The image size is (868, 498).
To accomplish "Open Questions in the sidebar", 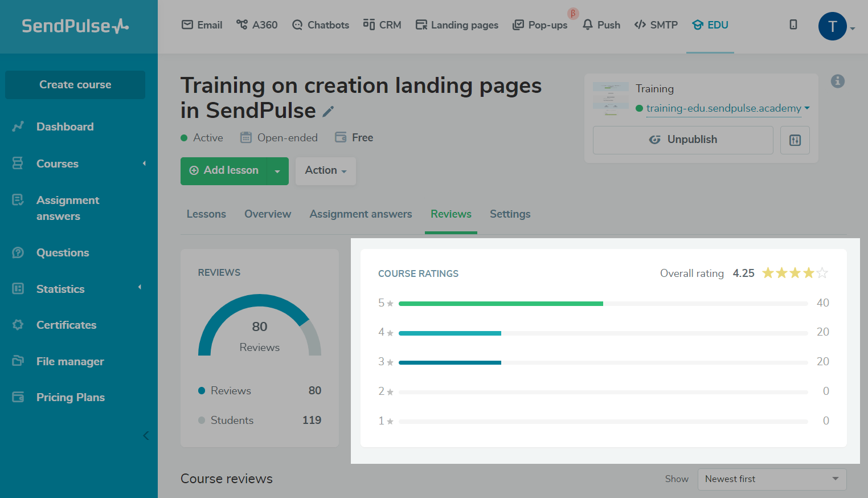I will [63, 252].
